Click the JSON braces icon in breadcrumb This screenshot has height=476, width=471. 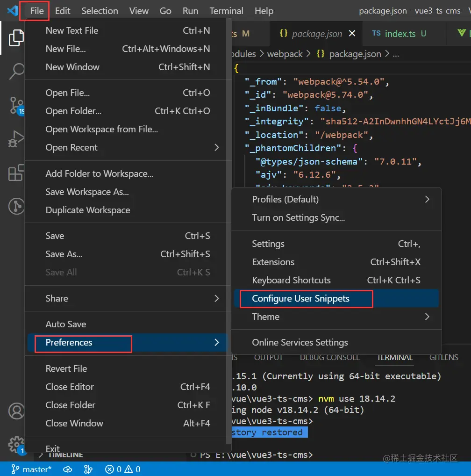[320, 54]
